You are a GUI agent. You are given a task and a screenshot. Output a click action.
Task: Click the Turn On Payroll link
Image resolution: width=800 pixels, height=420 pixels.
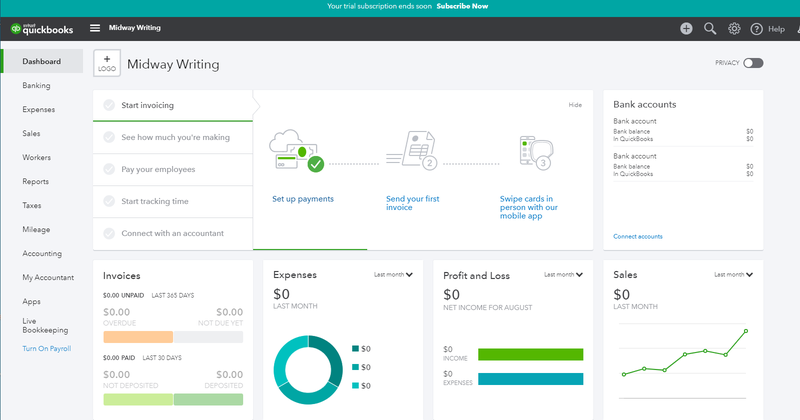pyautogui.click(x=46, y=349)
